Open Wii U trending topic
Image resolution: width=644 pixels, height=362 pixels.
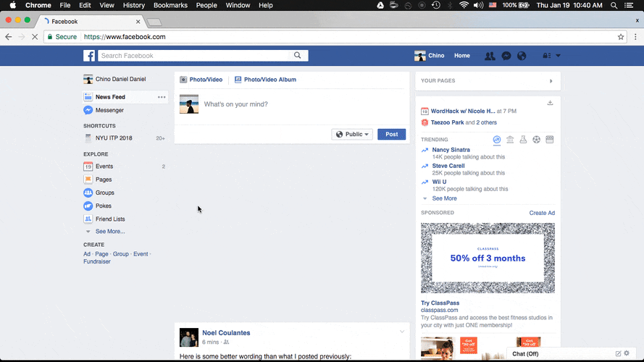pyautogui.click(x=439, y=182)
